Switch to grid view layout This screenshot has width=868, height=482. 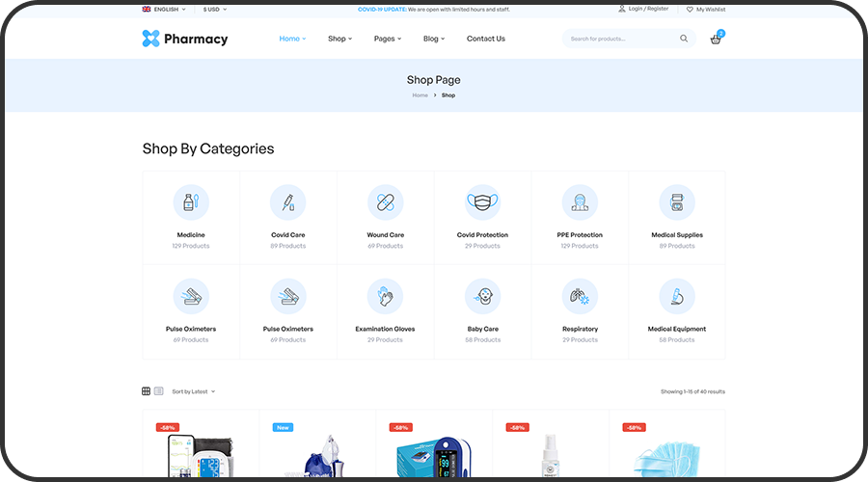click(147, 391)
